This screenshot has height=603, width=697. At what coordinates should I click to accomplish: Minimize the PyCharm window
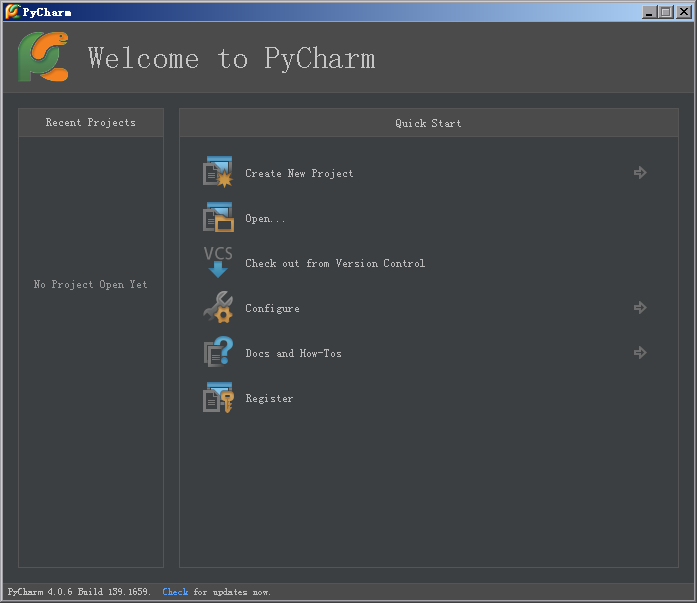tap(649, 12)
